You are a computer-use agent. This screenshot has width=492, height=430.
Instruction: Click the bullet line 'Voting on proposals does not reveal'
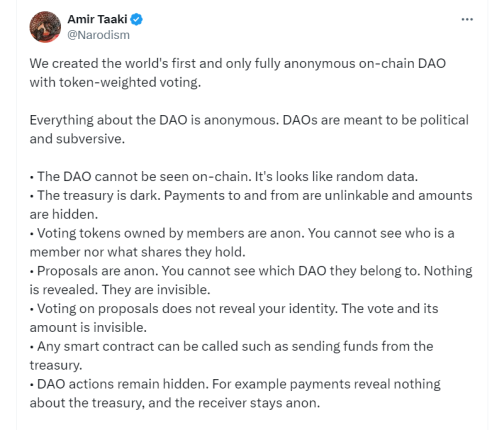click(x=234, y=308)
